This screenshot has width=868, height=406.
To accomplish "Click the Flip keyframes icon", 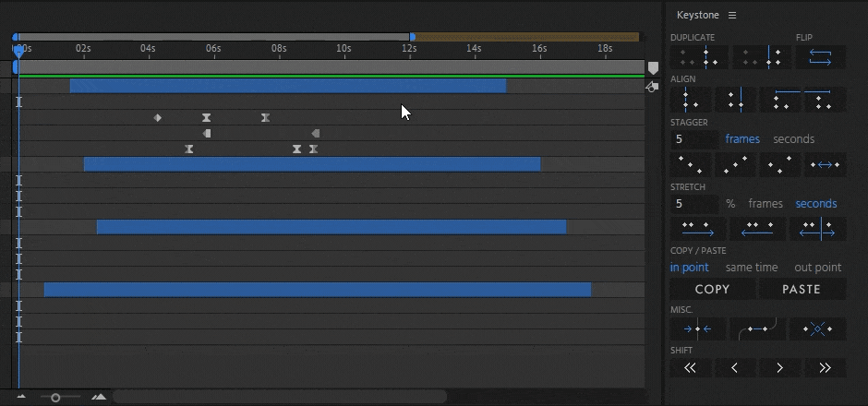I will [820, 57].
